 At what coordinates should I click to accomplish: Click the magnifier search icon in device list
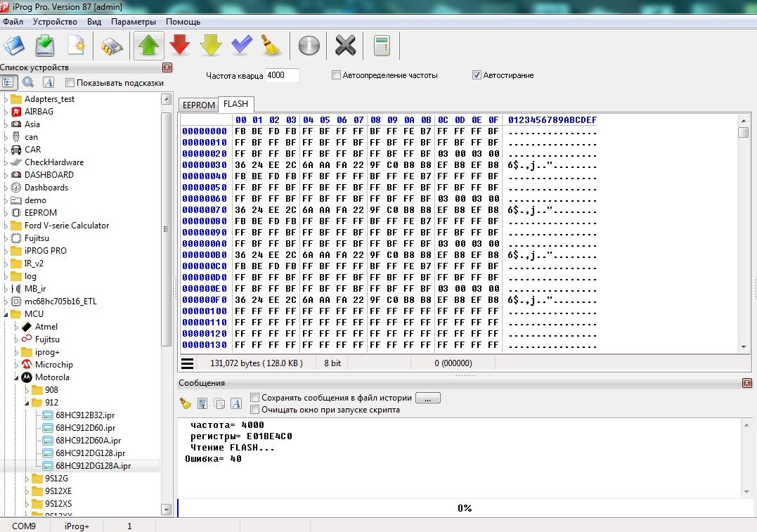coord(28,82)
